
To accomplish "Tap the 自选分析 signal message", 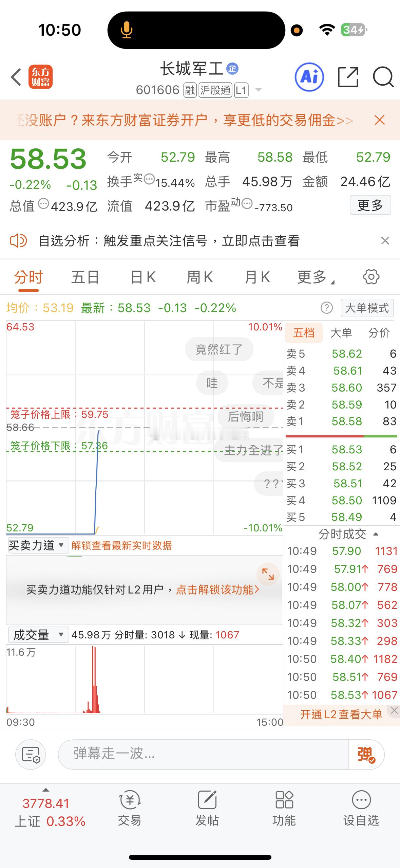I will [x=169, y=241].
